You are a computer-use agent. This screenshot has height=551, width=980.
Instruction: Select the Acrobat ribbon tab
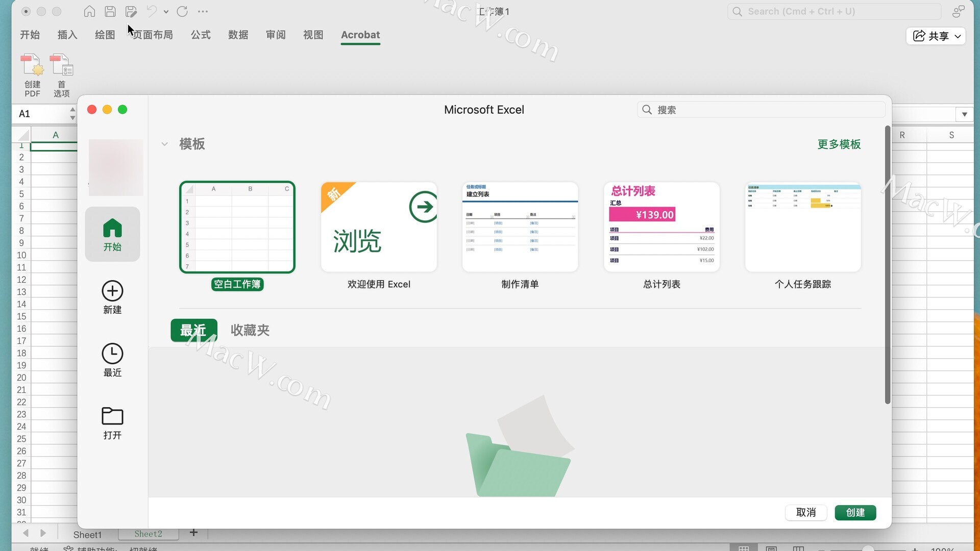coord(360,35)
